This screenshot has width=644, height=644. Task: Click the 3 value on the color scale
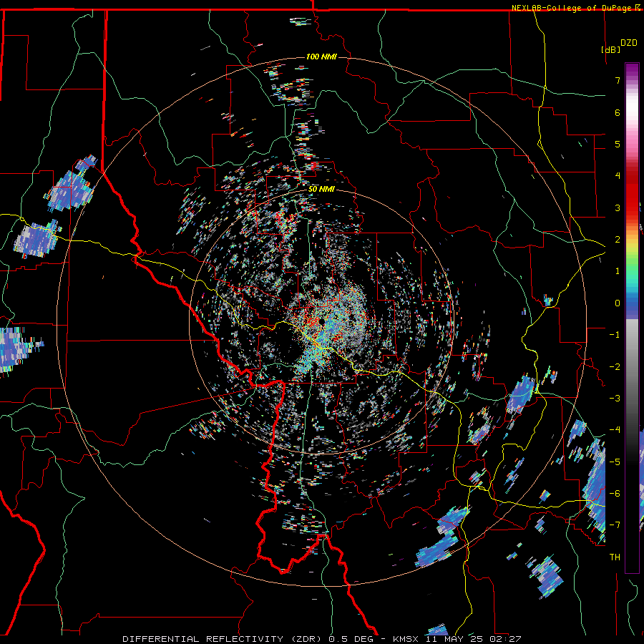(x=618, y=208)
